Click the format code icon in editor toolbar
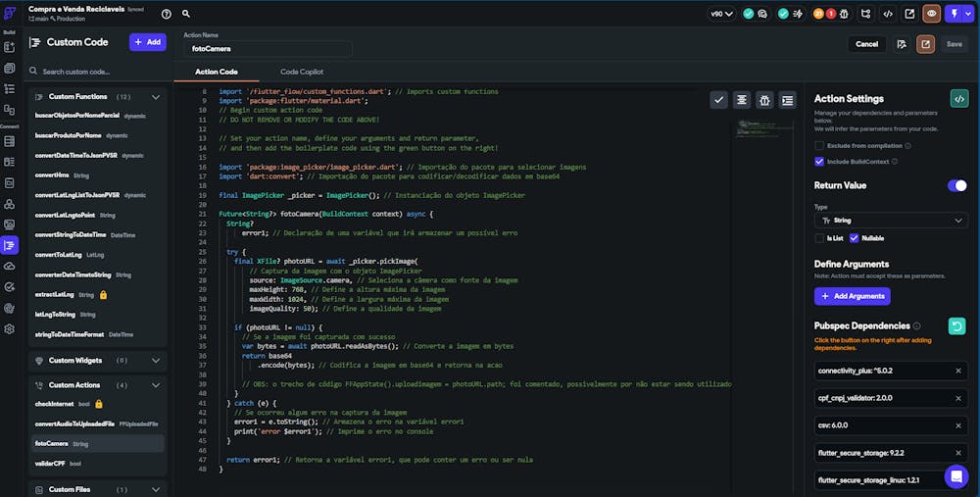 [742, 99]
